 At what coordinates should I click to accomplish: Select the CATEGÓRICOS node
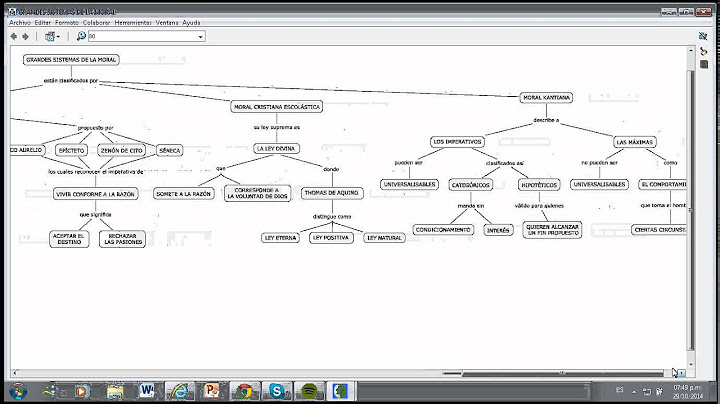point(471,185)
